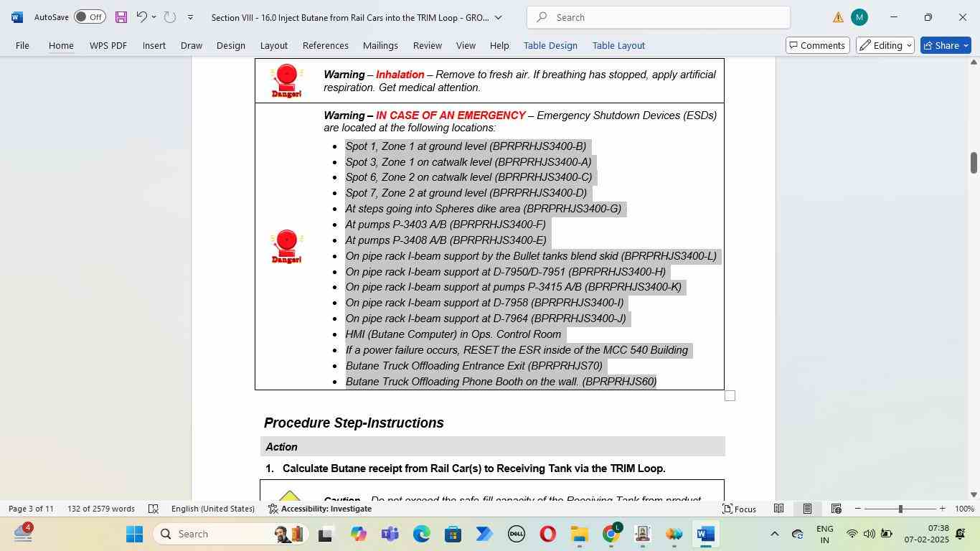
Task: Enable Focus mode in the status bar
Action: [739, 509]
